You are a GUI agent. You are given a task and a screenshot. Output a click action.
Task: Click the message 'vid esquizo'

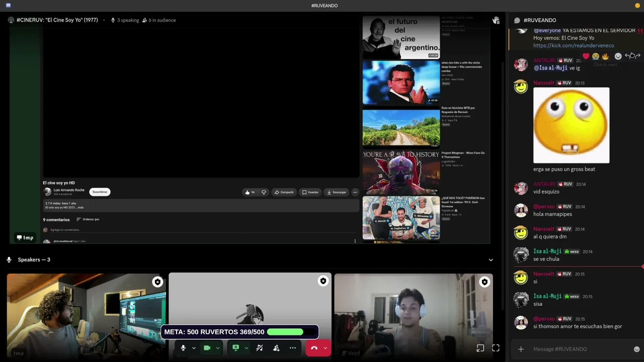pyautogui.click(x=546, y=192)
